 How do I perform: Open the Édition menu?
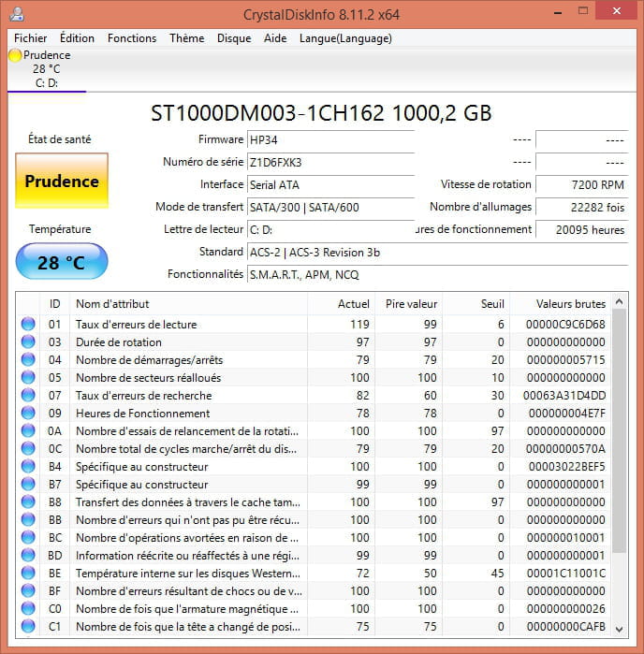pyautogui.click(x=77, y=38)
